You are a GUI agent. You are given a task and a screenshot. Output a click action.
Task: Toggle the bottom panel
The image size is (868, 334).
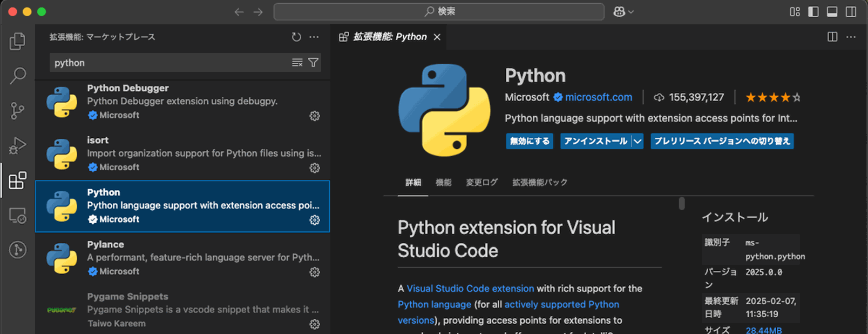pyautogui.click(x=832, y=12)
